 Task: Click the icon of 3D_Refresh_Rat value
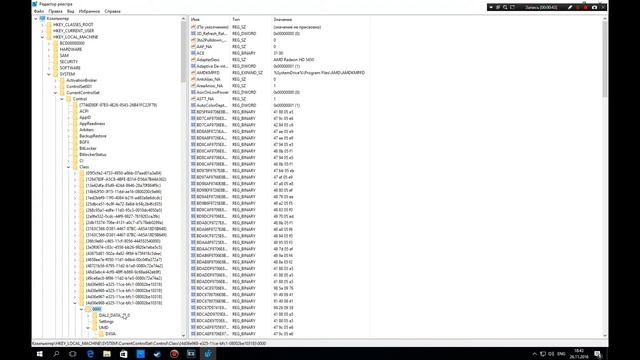193,33
